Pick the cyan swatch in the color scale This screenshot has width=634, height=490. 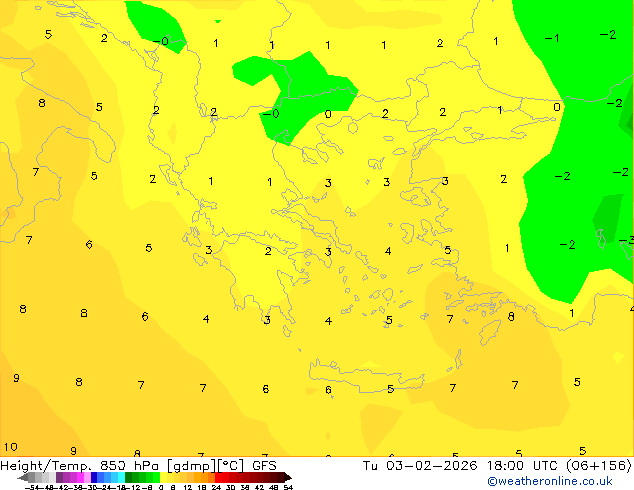[121, 477]
